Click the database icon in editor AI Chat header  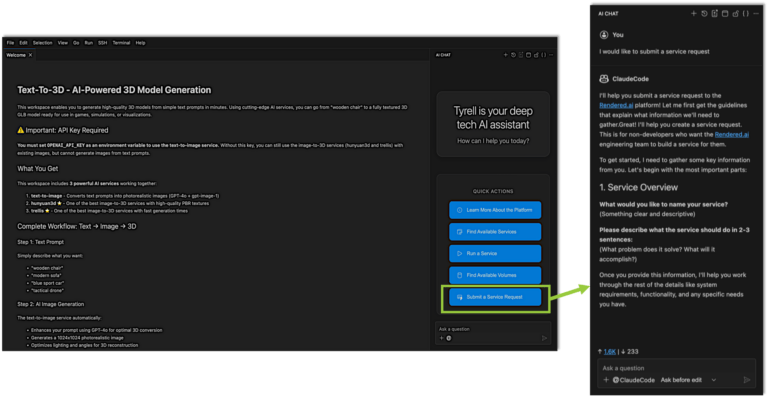528,55
